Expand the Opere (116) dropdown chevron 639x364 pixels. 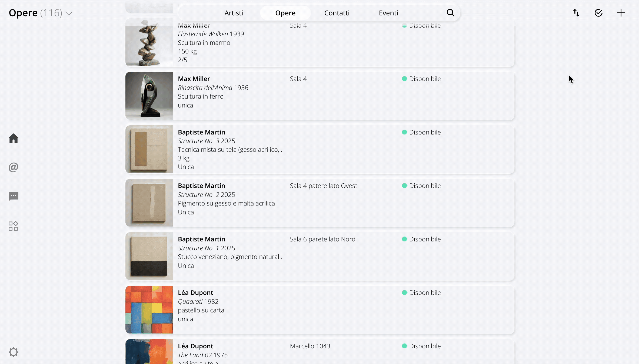pyautogui.click(x=69, y=13)
